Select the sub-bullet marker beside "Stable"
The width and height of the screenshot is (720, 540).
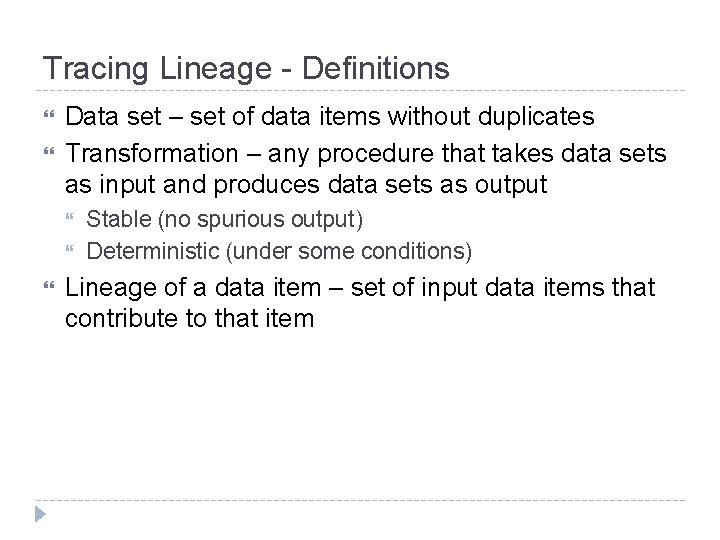coord(70,219)
